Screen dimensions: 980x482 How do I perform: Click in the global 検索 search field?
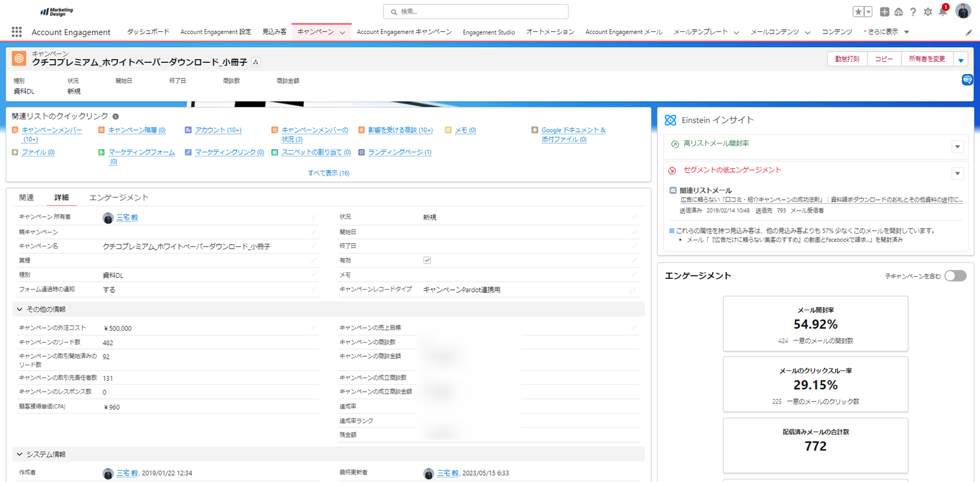[x=476, y=12]
